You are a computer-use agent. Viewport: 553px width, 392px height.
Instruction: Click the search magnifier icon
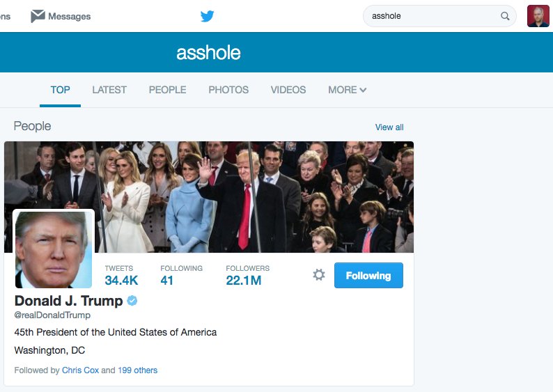pos(505,16)
